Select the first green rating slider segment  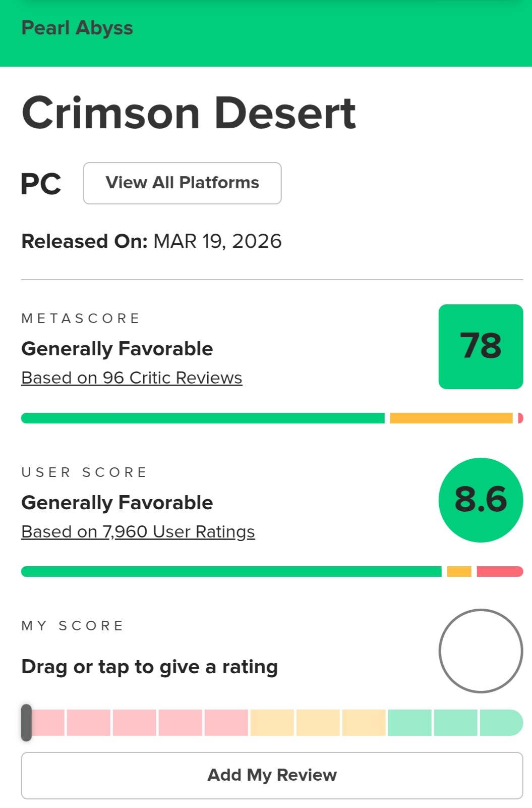pos(409,722)
